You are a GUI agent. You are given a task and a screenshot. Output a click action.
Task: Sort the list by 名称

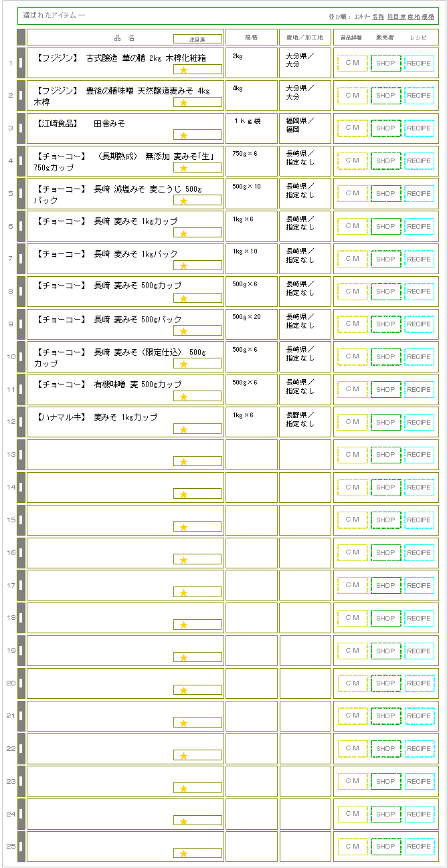click(x=378, y=17)
